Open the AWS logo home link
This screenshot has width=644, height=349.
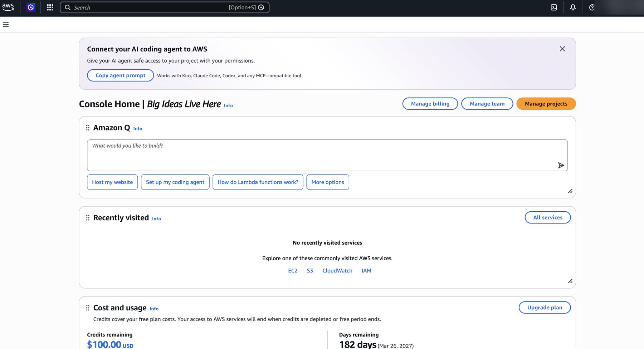point(8,7)
